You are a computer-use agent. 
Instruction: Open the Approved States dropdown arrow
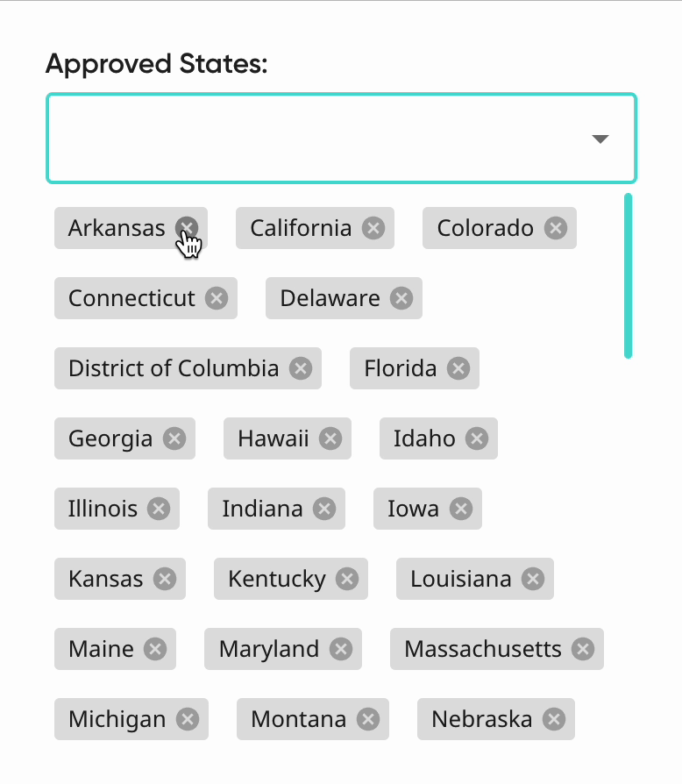[600, 139]
